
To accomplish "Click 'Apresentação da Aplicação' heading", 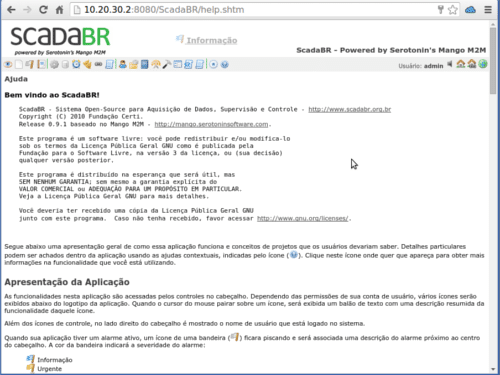I will pos(67,282).
